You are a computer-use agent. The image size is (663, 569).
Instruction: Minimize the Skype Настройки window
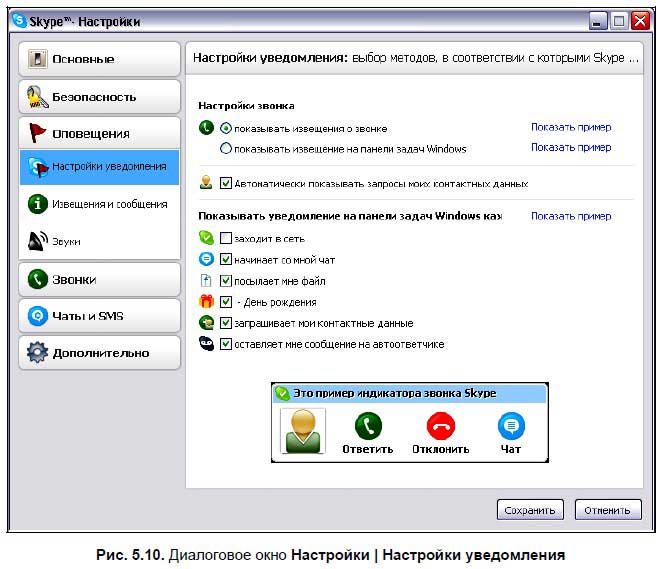(x=597, y=20)
